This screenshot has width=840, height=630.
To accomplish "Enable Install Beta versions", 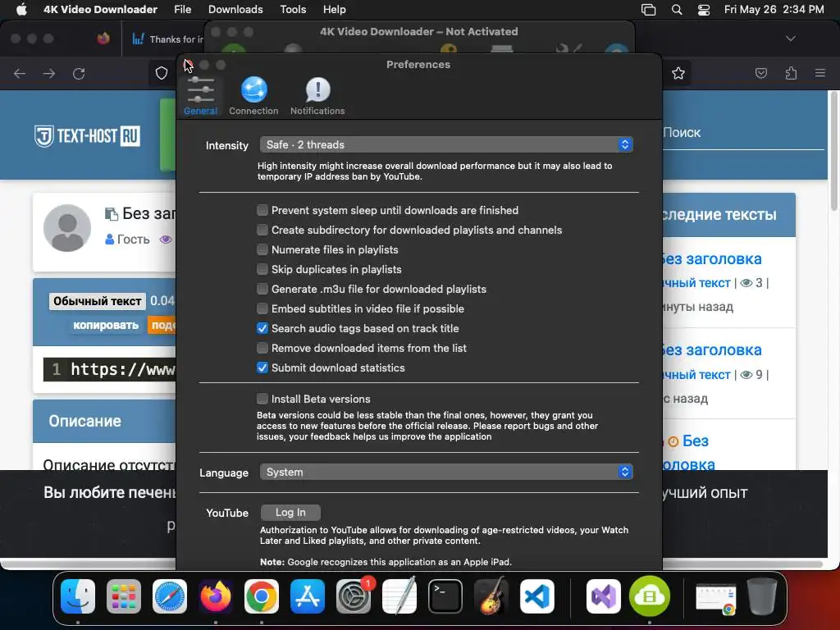I will coord(262,399).
